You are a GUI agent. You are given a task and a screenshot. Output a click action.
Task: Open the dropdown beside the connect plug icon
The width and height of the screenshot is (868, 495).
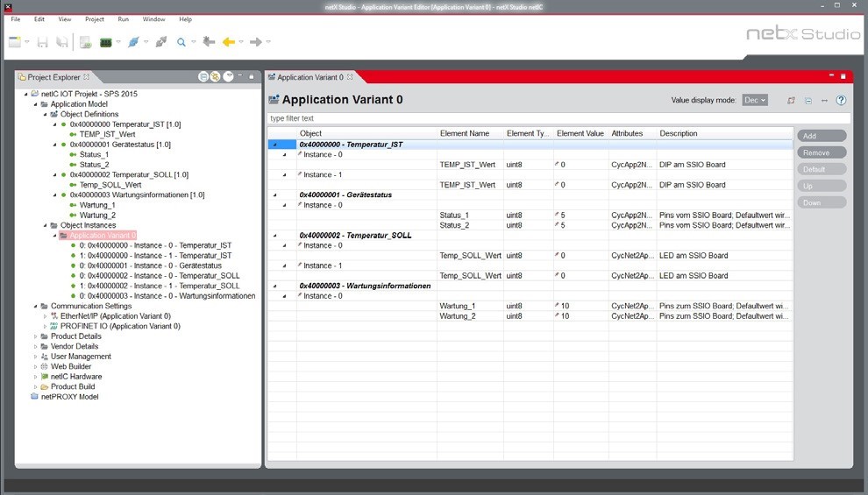(x=146, y=42)
